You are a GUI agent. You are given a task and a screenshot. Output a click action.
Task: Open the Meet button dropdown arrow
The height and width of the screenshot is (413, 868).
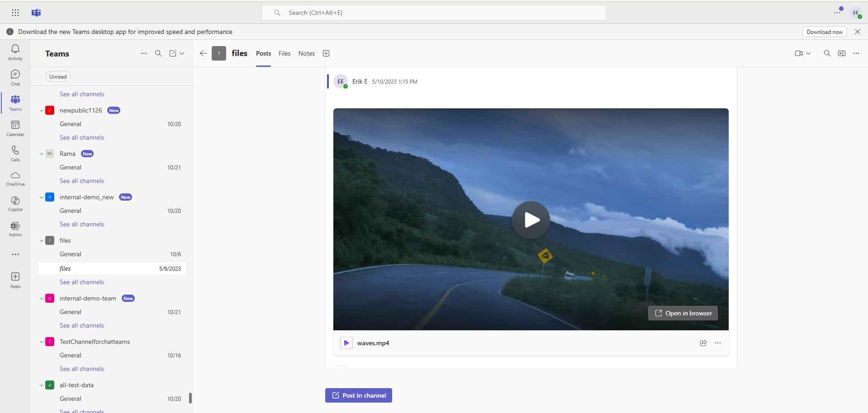pos(808,53)
